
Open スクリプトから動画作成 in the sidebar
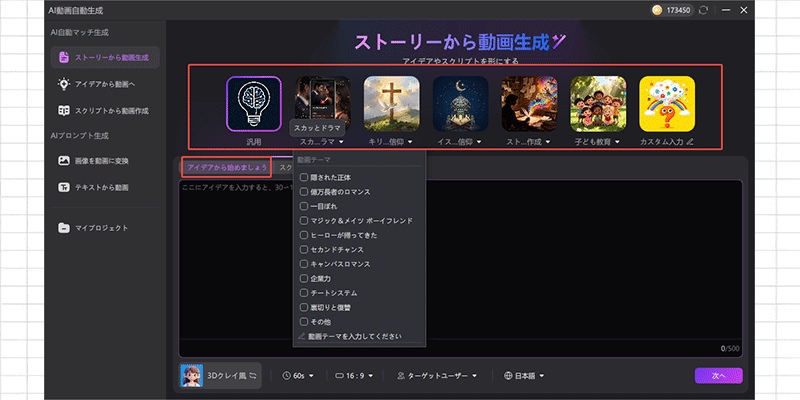[105, 111]
